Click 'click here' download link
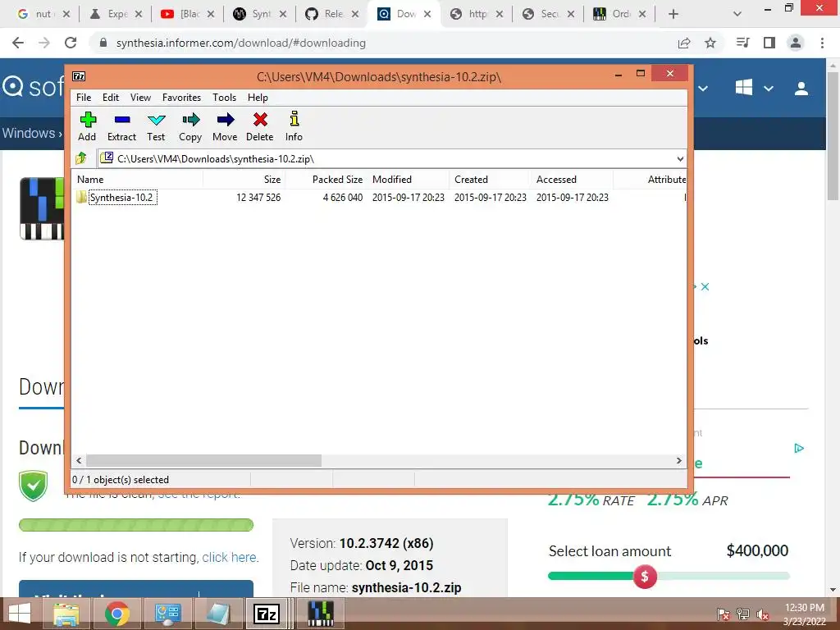Image resolution: width=840 pixels, height=630 pixels. pyautogui.click(x=230, y=557)
